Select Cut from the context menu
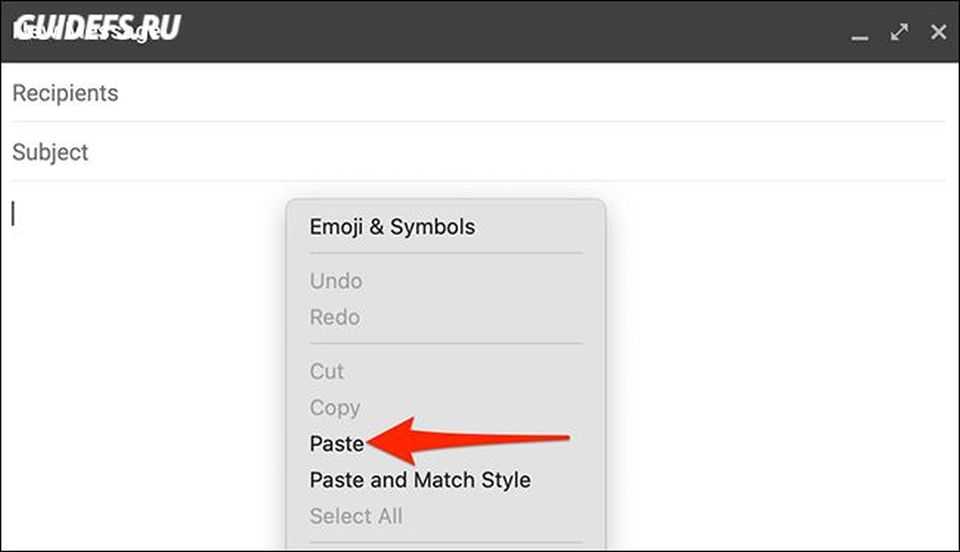Image resolution: width=960 pixels, height=552 pixels. click(327, 371)
